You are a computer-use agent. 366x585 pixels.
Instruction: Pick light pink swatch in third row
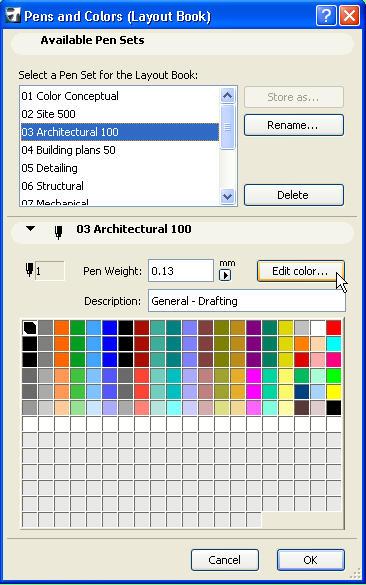(317, 360)
